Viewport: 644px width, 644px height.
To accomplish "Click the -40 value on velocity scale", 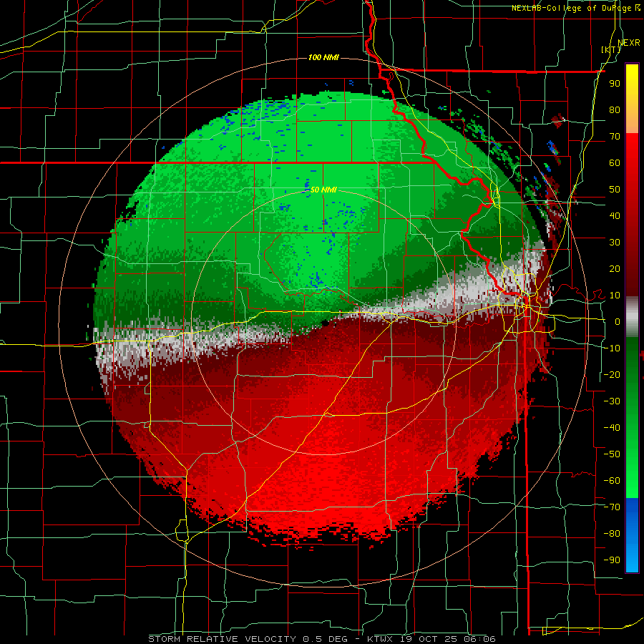I will click(612, 428).
